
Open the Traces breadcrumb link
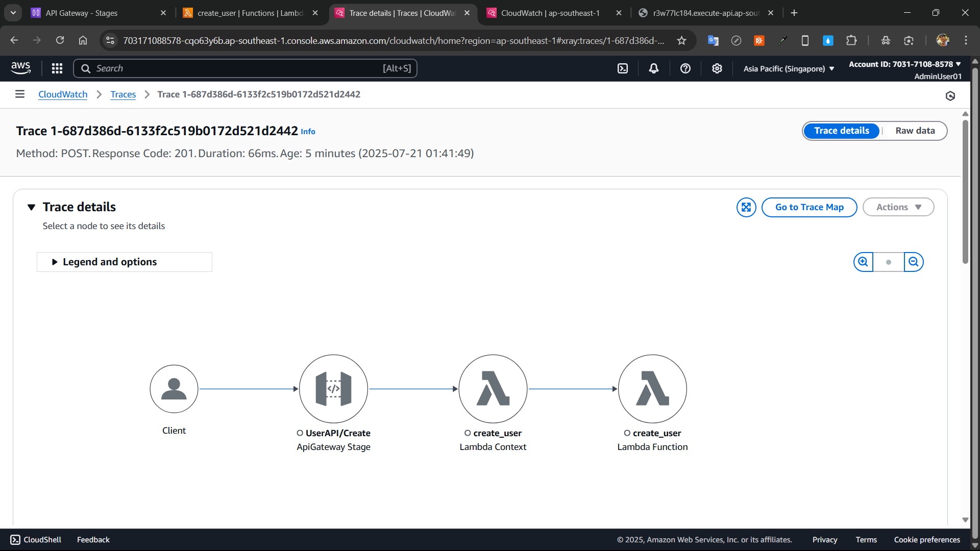pyautogui.click(x=123, y=94)
